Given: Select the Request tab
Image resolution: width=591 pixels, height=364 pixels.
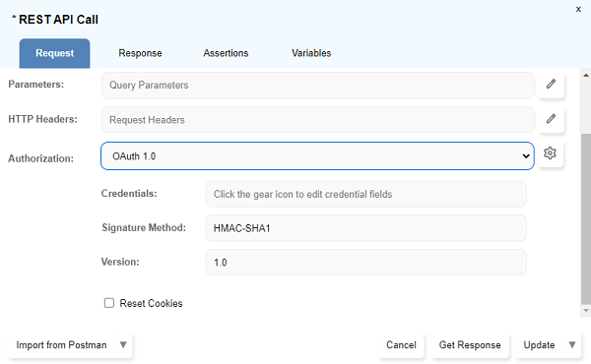Looking at the screenshot, I should 54,53.
